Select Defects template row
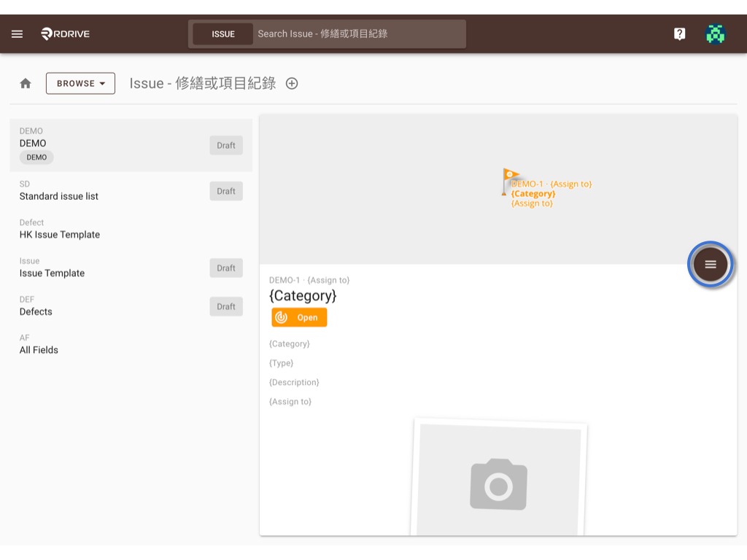This screenshot has width=747, height=560. click(x=131, y=306)
